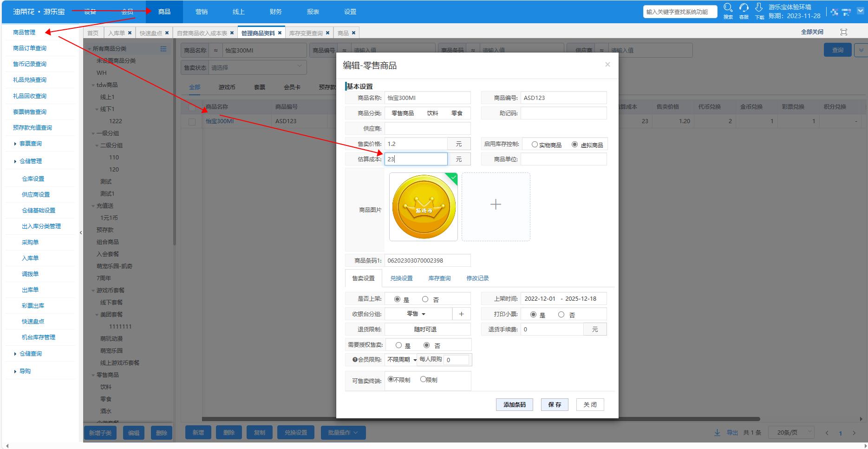
Task: Click the blue 查询 button
Action: tap(838, 50)
